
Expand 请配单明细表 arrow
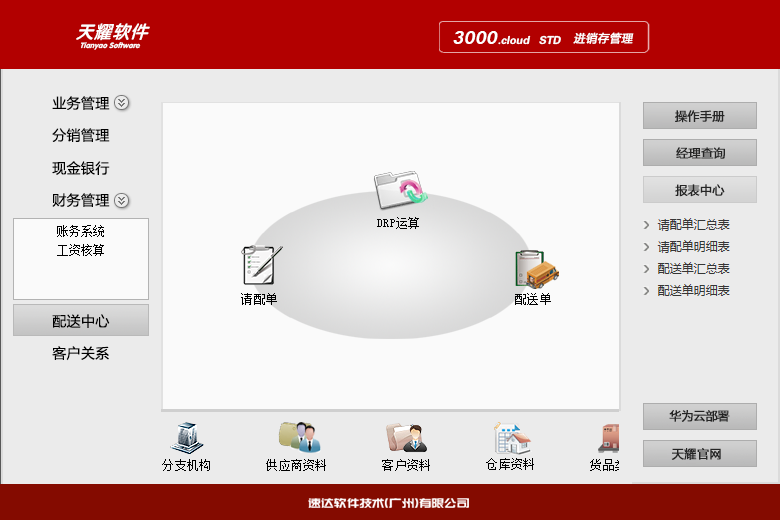647,247
